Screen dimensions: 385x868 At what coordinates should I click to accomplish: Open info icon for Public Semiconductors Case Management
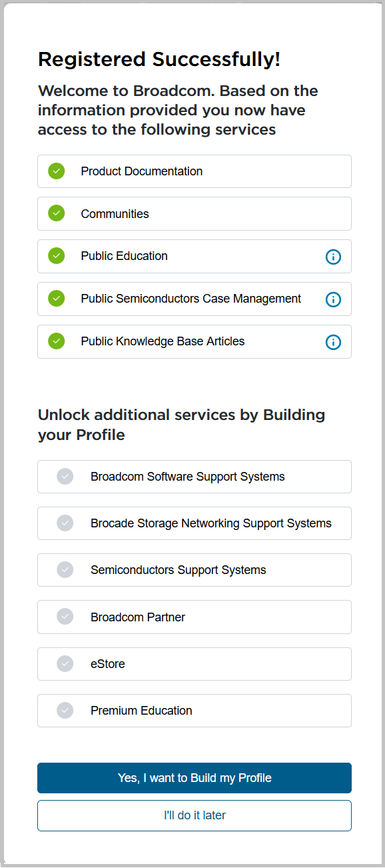tap(333, 299)
